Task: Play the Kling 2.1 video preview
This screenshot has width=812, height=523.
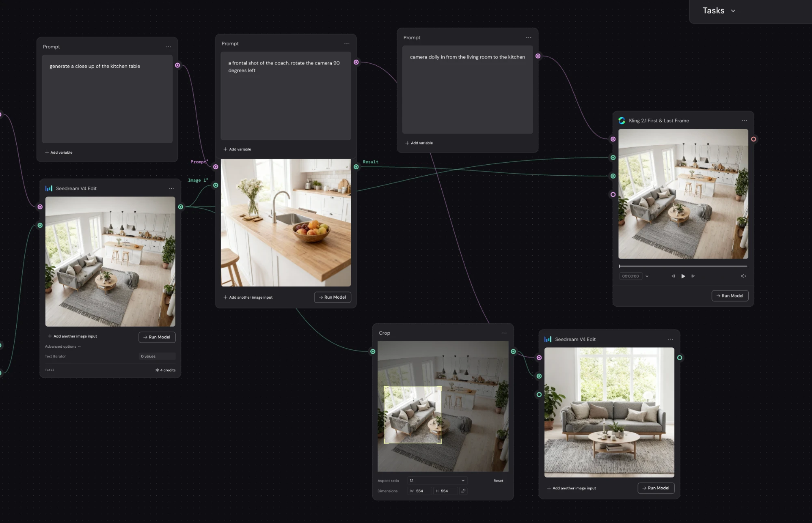Action: [x=683, y=276]
